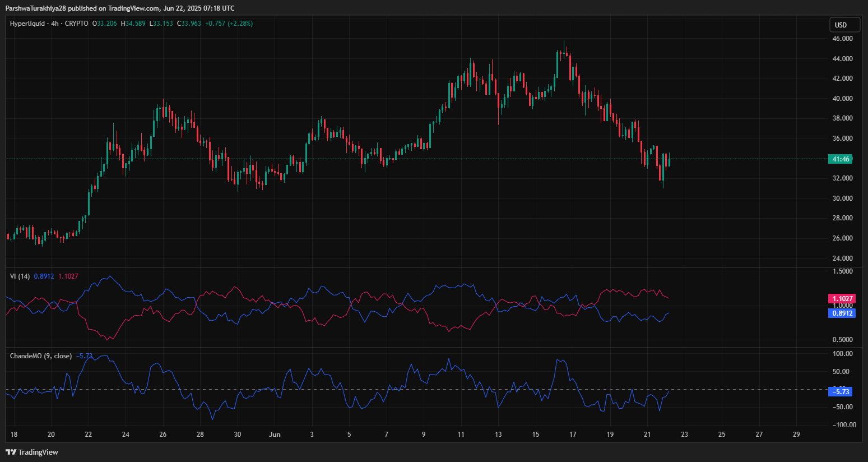Click the 38.000 price axis label
The width and height of the screenshot is (868, 462).
tap(843, 118)
